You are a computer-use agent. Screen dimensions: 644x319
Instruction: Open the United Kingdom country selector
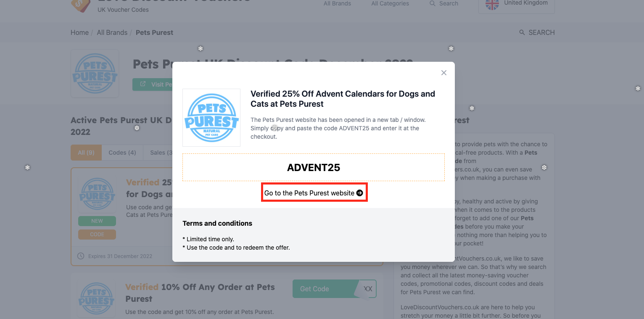516,4
